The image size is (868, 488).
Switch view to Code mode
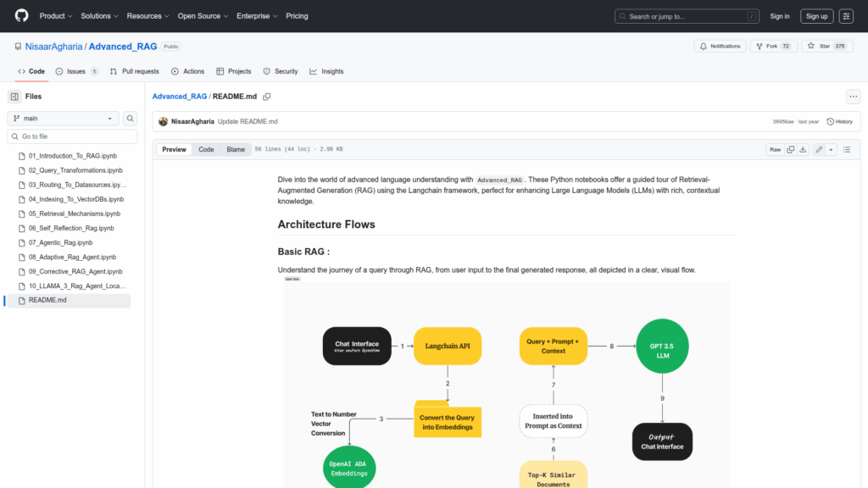[x=206, y=149]
